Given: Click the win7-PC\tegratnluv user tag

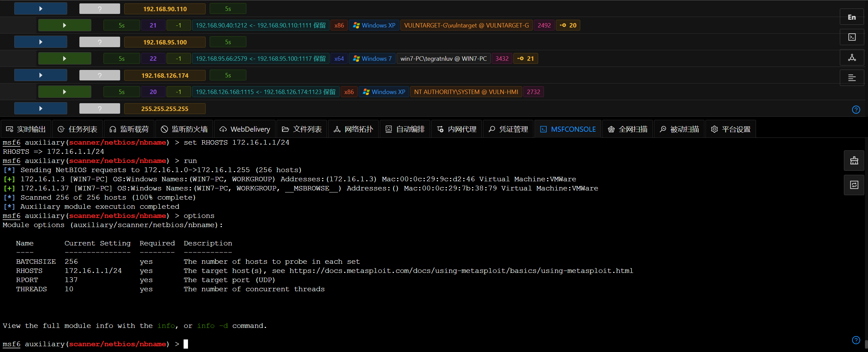Looking at the screenshot, I should click(444, 59).
